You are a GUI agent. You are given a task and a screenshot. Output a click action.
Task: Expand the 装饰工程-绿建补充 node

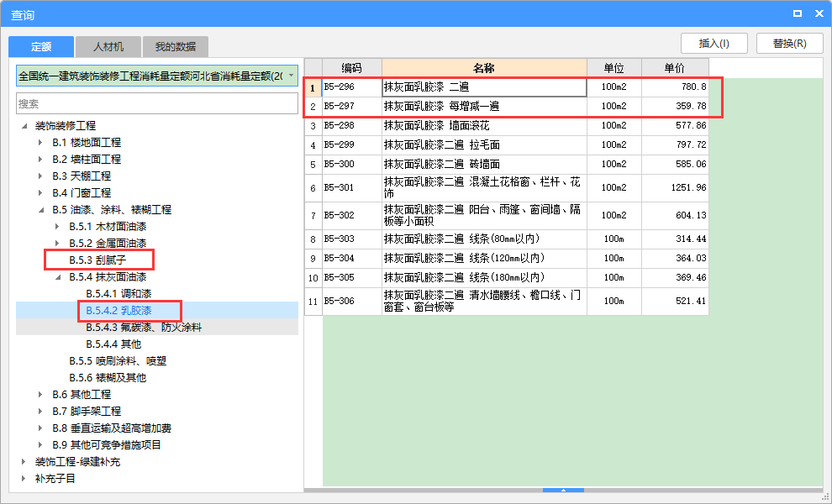[x=24, y=461]
